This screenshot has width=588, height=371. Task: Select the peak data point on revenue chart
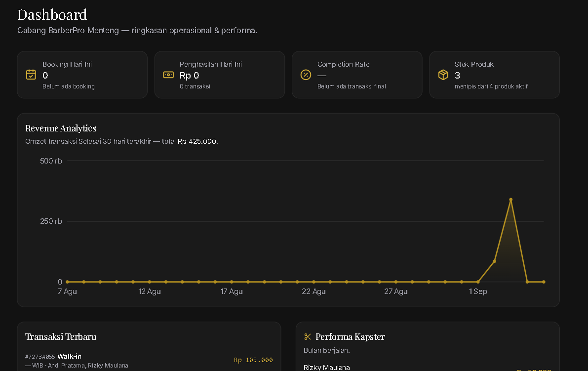click(x=511, y=200)
